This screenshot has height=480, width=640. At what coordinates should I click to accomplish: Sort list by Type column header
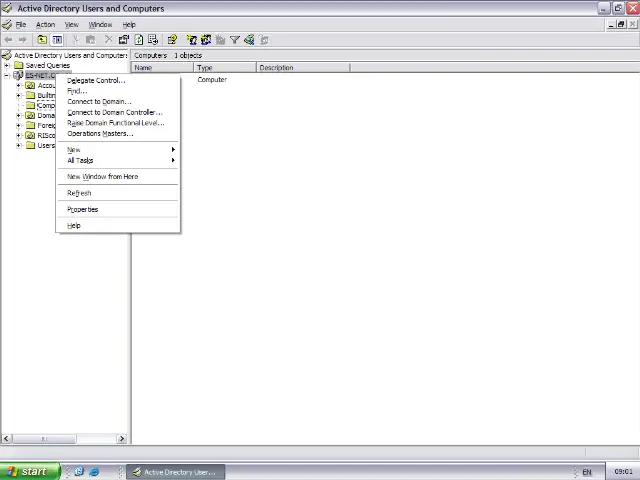point(225,68)
